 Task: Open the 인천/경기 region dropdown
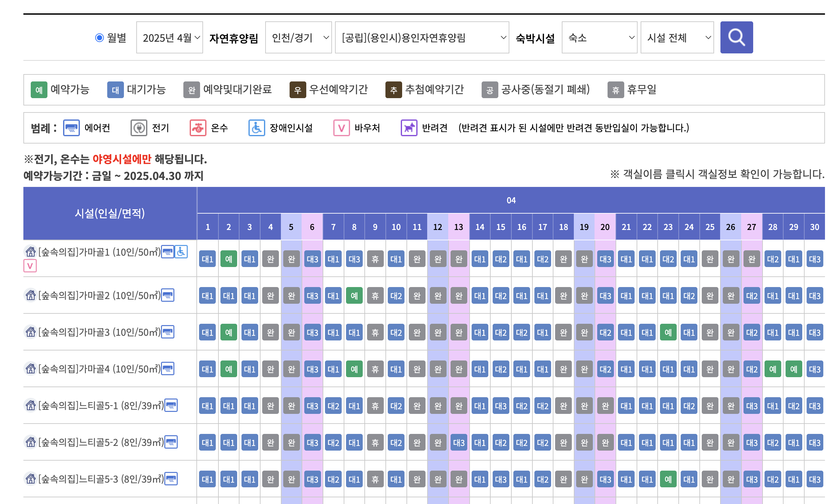[x=298, y=38]
